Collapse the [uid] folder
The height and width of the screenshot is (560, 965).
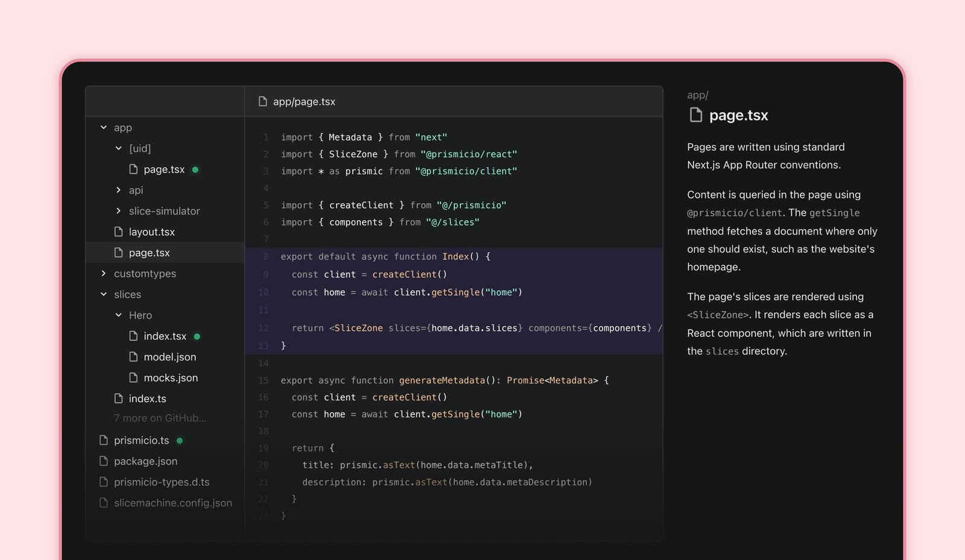pyautogui.click(x=119, y=148)
